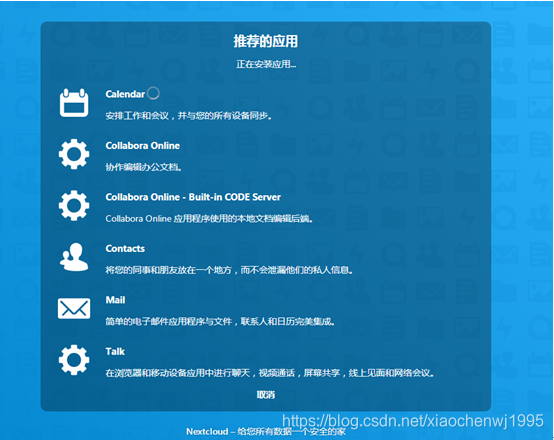554x440 pixels.
Task: Select the Calendar app title
Action: 125,94
